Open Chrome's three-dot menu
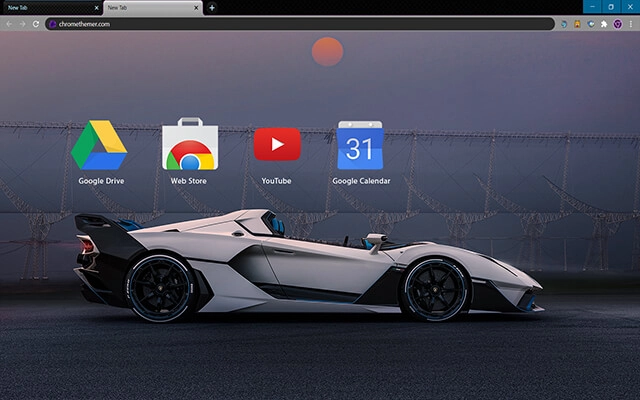Viewport: 640px width, 400px height. coord(631,24)
